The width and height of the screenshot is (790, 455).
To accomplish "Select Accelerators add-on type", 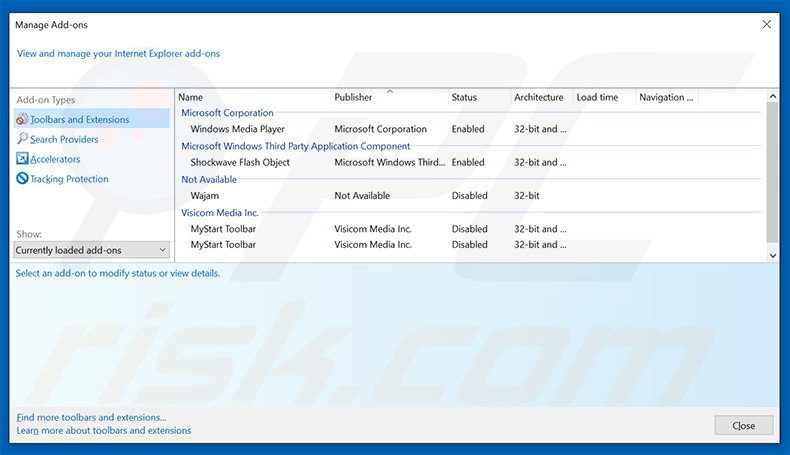I will click(55, 159).
